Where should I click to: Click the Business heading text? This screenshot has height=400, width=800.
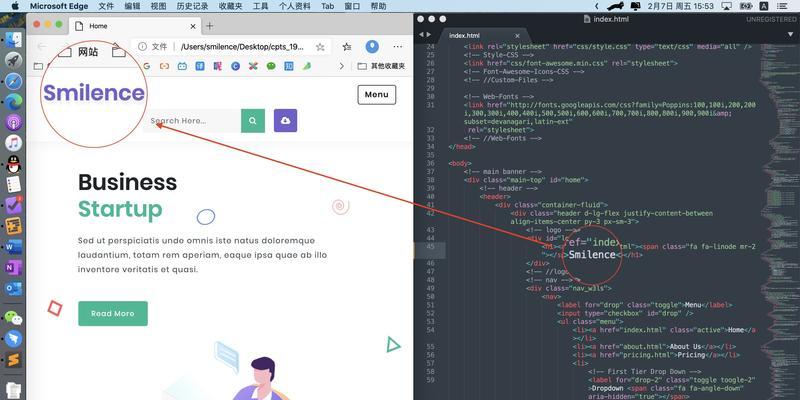[128, 182]
